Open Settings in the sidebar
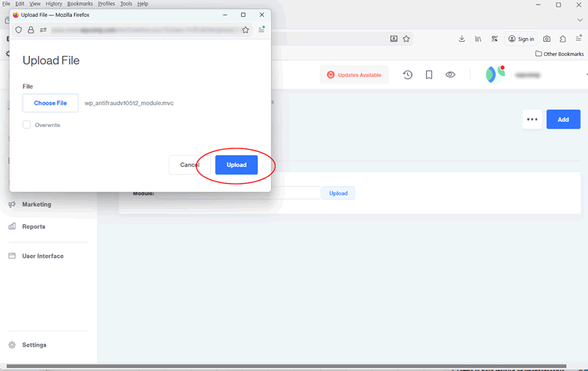 (34, 345)
